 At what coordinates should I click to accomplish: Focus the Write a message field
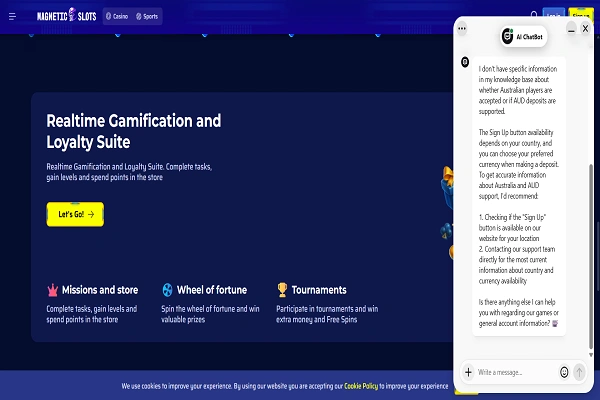pos(517,372)
